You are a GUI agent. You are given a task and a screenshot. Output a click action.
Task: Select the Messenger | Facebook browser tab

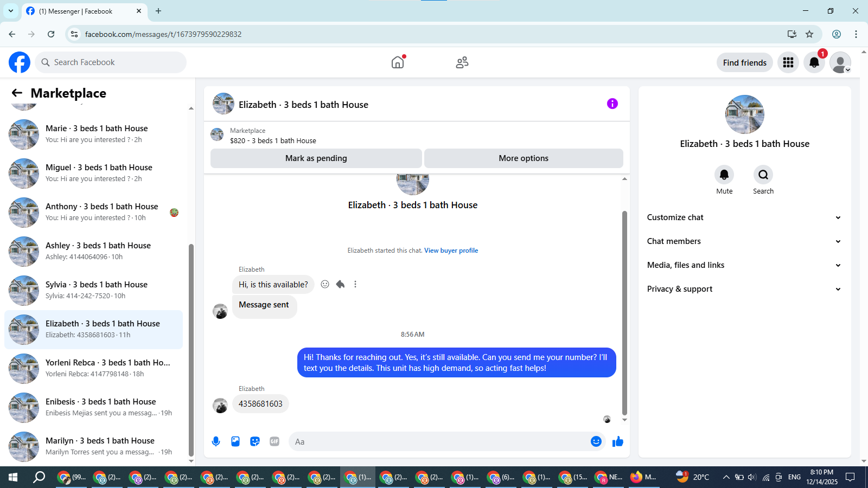coord(84,11)
